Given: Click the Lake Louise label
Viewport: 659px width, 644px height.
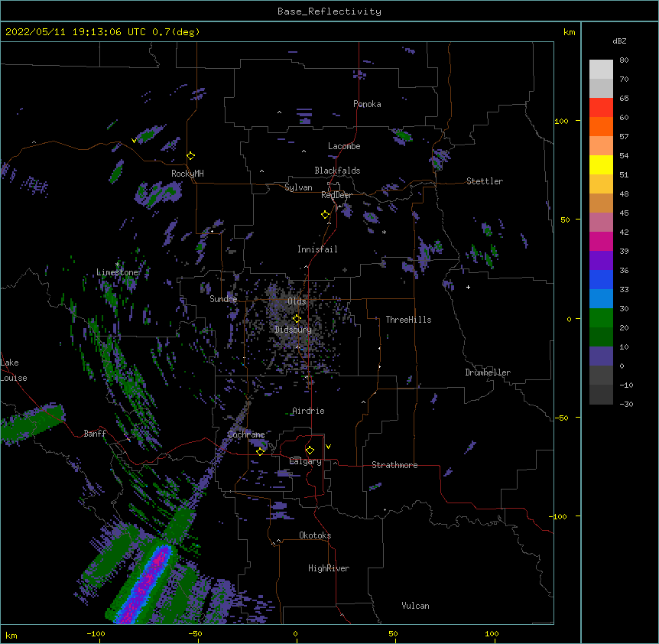Looking at the screenshot, I should coord(14,370).
